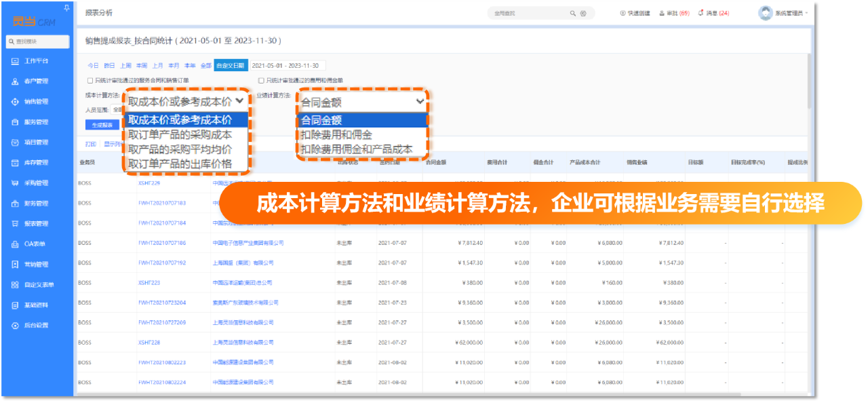Click the 采购管理 cart icon
The width and height of the screenshot is (868, 401).
(x=15, y=183)
